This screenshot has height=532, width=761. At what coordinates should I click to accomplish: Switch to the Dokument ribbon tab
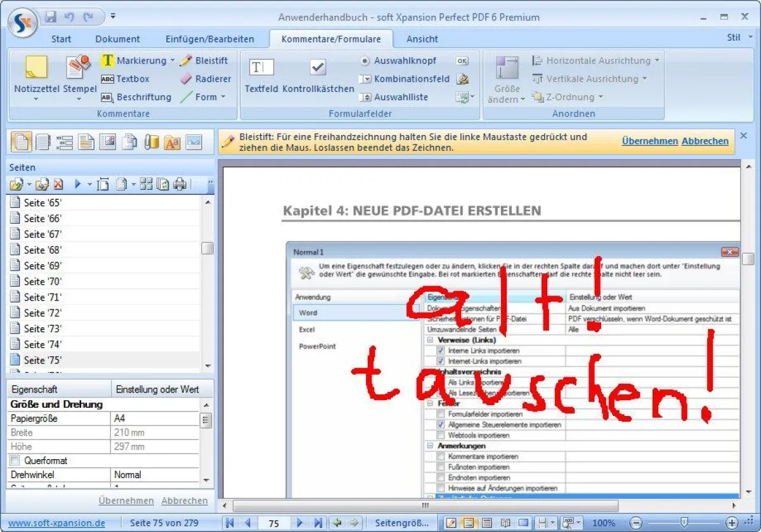(117, 39)
